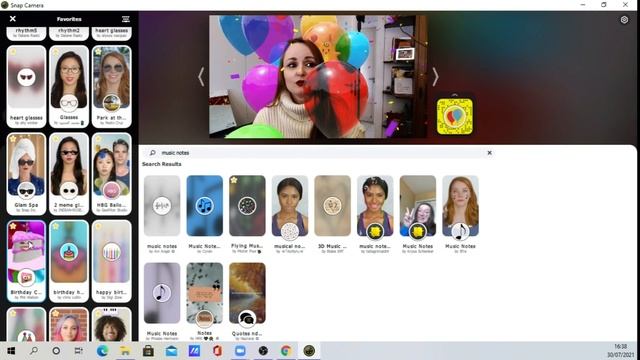
Task: Open Office app from taskbar
Action: point(217,351)
